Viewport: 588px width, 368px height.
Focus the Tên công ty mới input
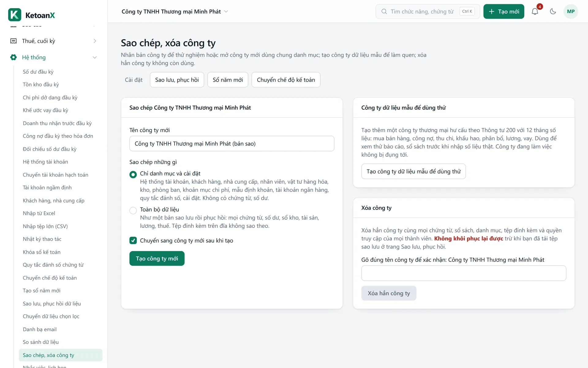[232, 144]
